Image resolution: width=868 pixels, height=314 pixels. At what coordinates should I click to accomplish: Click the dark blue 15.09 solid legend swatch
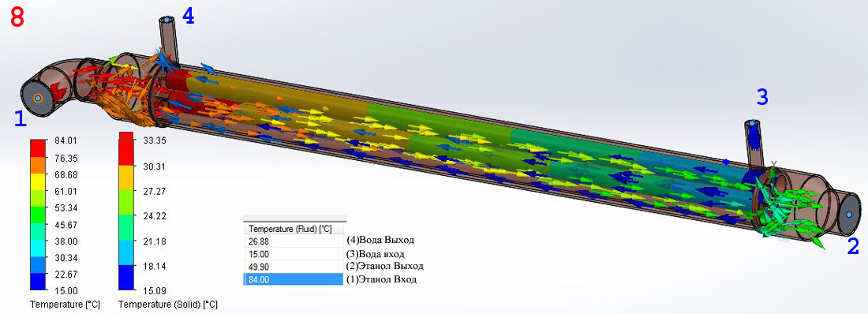pos(127,278)
